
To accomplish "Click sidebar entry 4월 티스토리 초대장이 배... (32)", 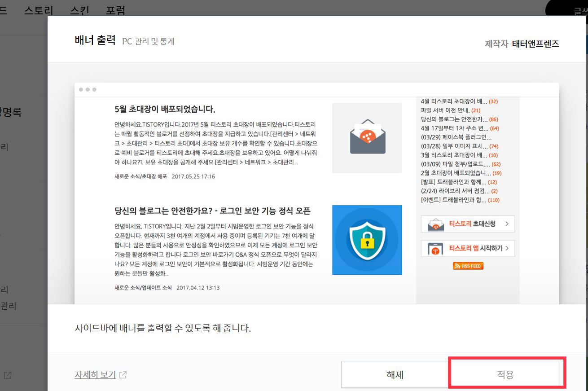I will [x=459, y=101].
